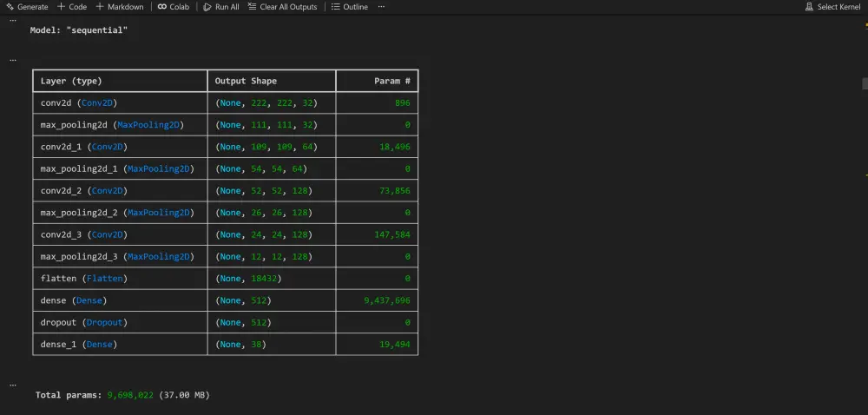
Task: Click the param count 147,584
Action: (x=392, y=234)
